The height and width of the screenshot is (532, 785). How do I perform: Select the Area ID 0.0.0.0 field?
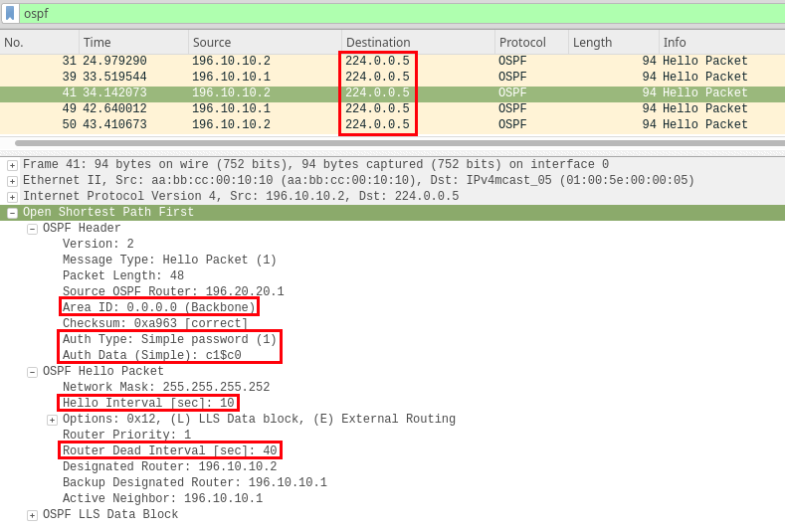159,308
